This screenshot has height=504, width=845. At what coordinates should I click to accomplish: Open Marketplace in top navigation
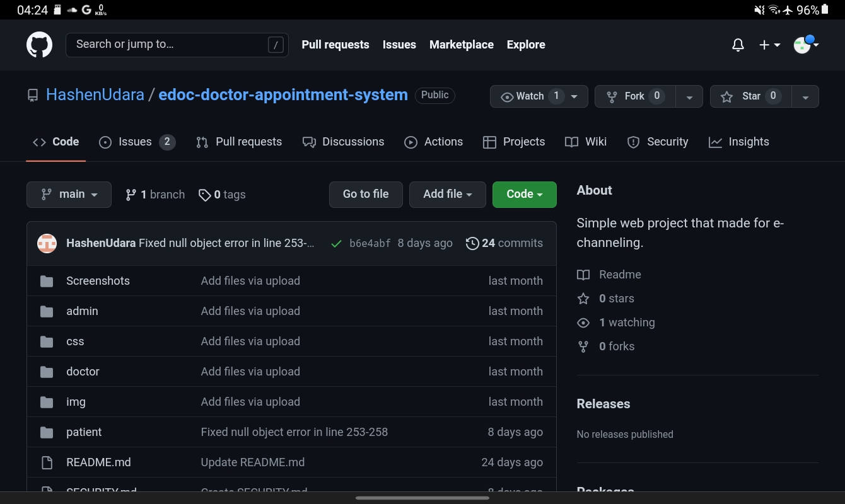462,45
